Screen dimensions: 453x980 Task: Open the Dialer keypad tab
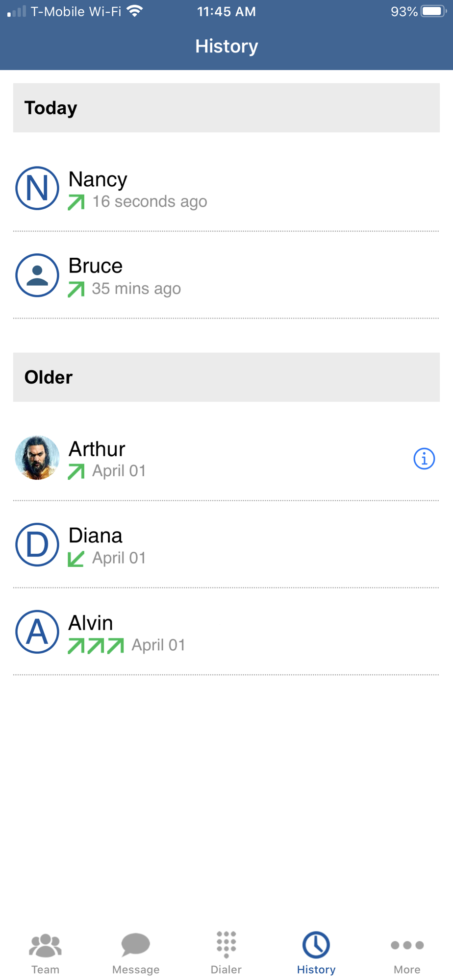tap(226, 953)
